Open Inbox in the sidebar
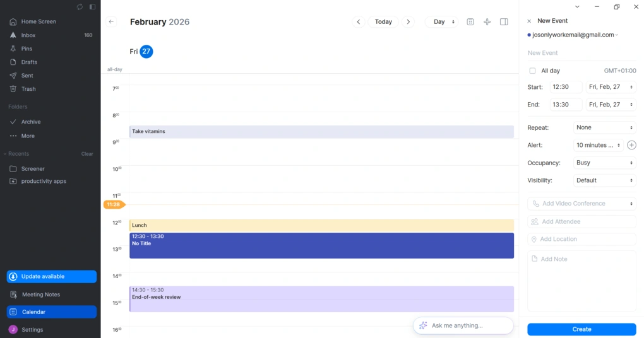644x338 pixels. pos(28,35)
